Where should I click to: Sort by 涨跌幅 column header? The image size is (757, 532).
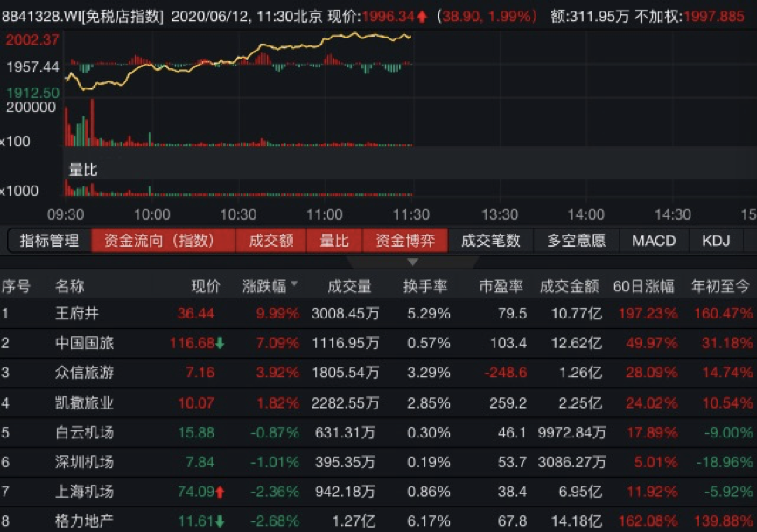point(270,286)
